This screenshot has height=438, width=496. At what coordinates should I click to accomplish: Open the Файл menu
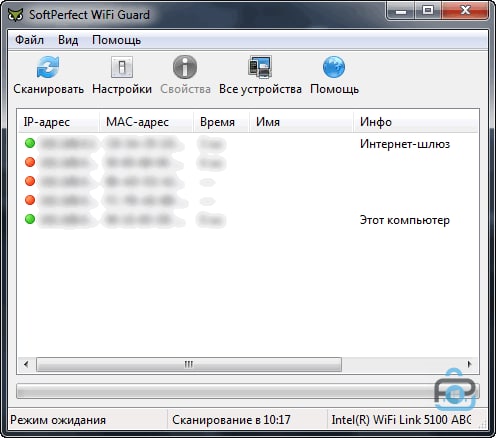[29, 40]
